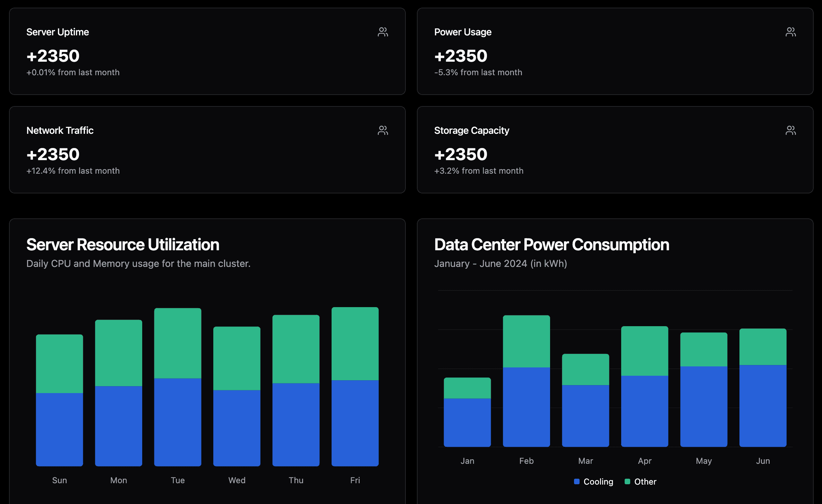The image size is (822, 504).
Task: Click the Fri bar's green segment
Action: [x=355, y=344]
